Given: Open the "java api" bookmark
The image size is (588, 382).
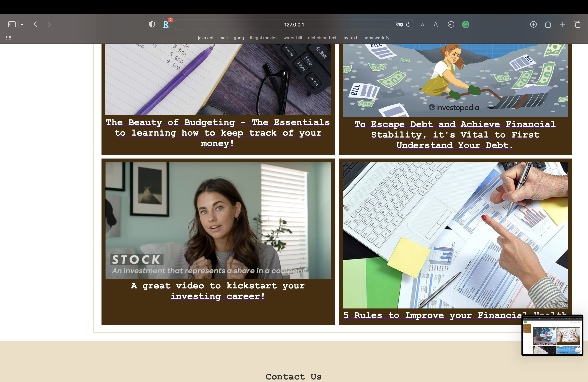Looking at the screenshot, I should pyautogui.click(x=205, y=38).
